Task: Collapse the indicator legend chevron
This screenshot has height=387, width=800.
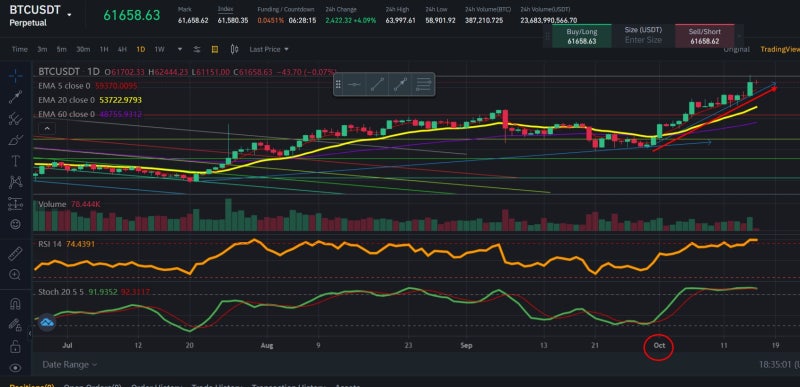Action: point(46,128)
